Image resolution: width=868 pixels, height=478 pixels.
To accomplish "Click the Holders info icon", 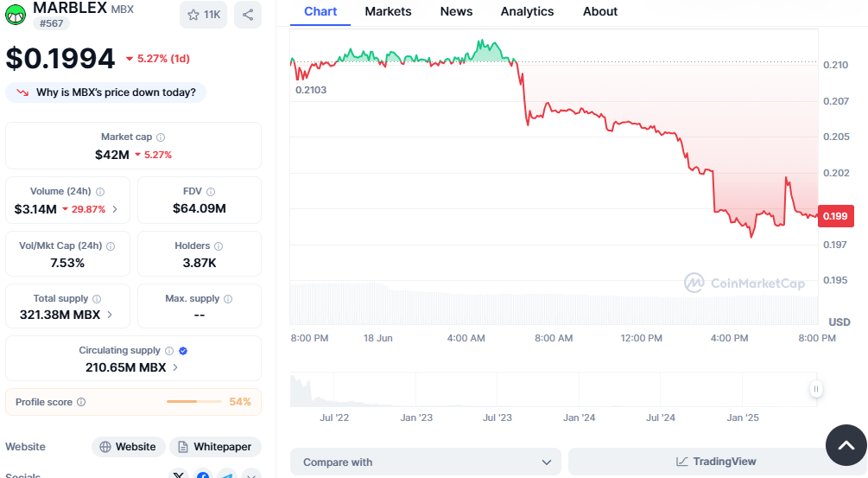I will [219, 246].
